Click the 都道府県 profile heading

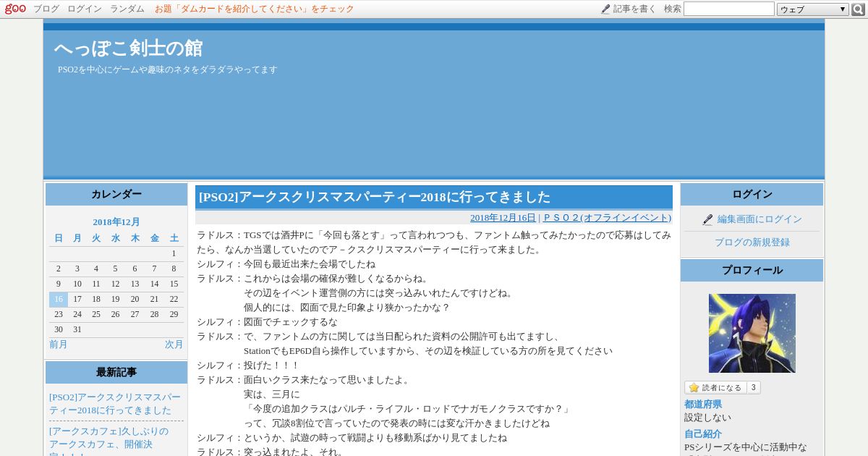703,405
